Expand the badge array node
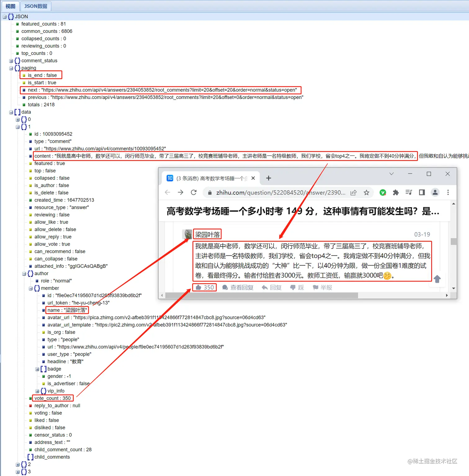This screenshot has width=469, height=476. point(37,369)
